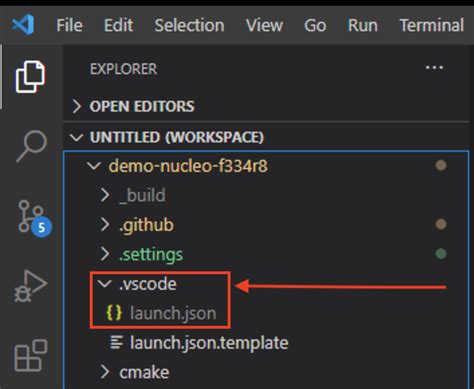Collapse the demo-nucleo-f334r8 folder
This screenshot has width=474, height=389.
[94, 166]
